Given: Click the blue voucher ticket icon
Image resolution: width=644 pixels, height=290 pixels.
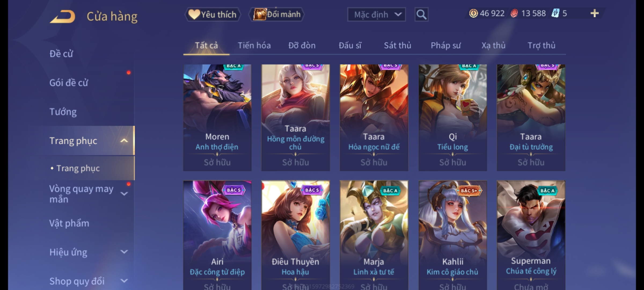Looking at the screenshot, I should (555, 13).
